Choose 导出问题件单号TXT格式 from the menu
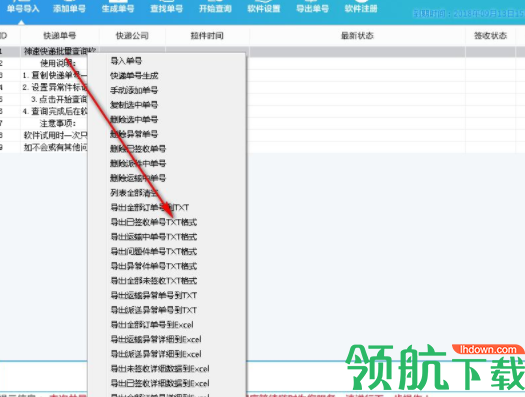Image resolution: width=525 pixels, height=397 pixels. click(154, 251)
